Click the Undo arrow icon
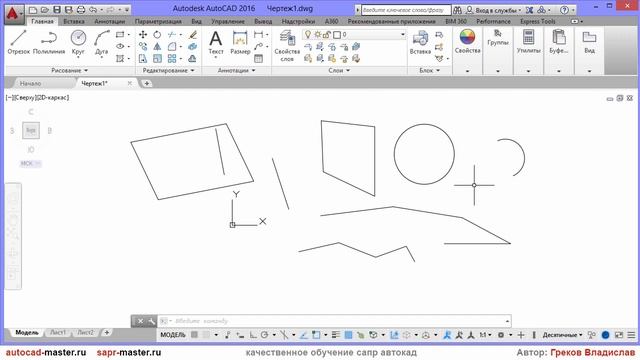This screenshot has height=360, width=640. [93, 9]
